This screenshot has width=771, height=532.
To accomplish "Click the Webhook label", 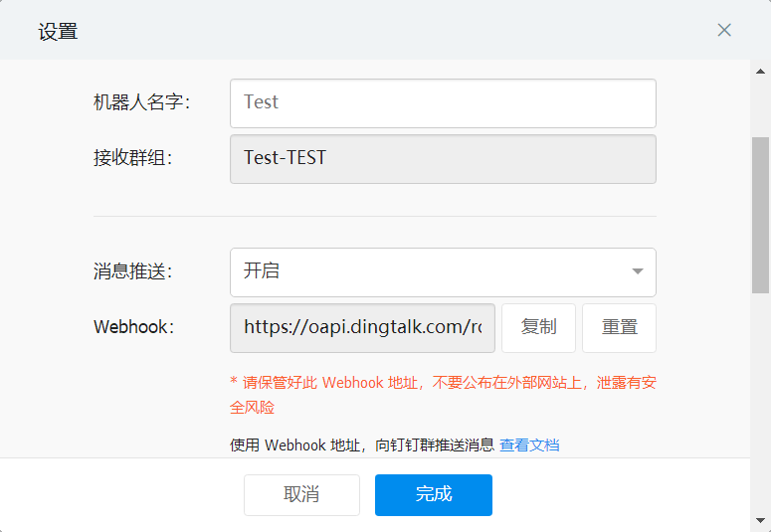I will pyautogui.click(x=133, y=327).
